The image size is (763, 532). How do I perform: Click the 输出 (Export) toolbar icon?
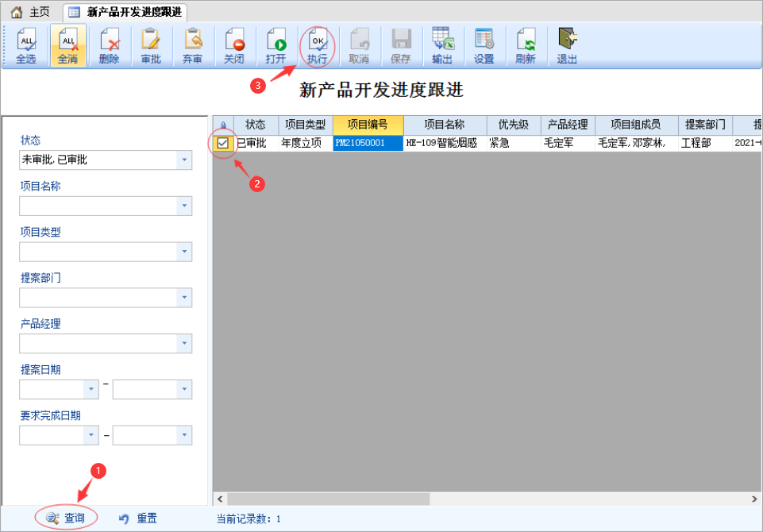[x=442, y=46]
